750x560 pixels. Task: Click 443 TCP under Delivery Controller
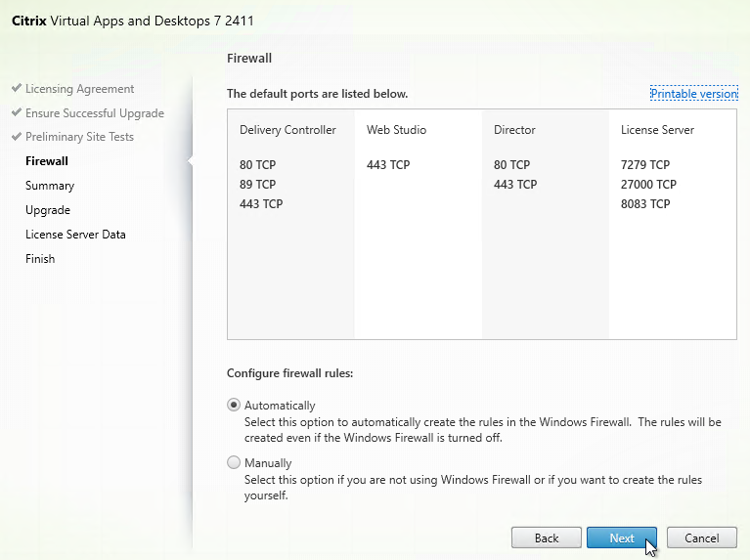[261, 204]
